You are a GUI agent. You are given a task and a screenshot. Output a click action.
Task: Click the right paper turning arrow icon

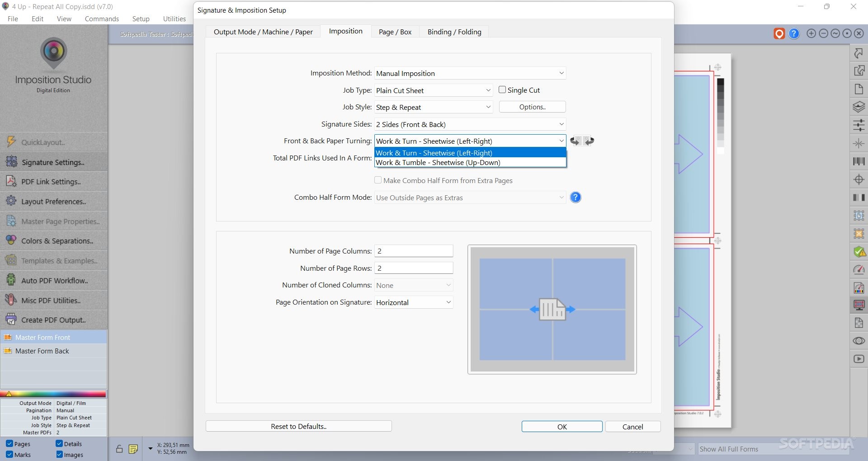tap(589, 141)
